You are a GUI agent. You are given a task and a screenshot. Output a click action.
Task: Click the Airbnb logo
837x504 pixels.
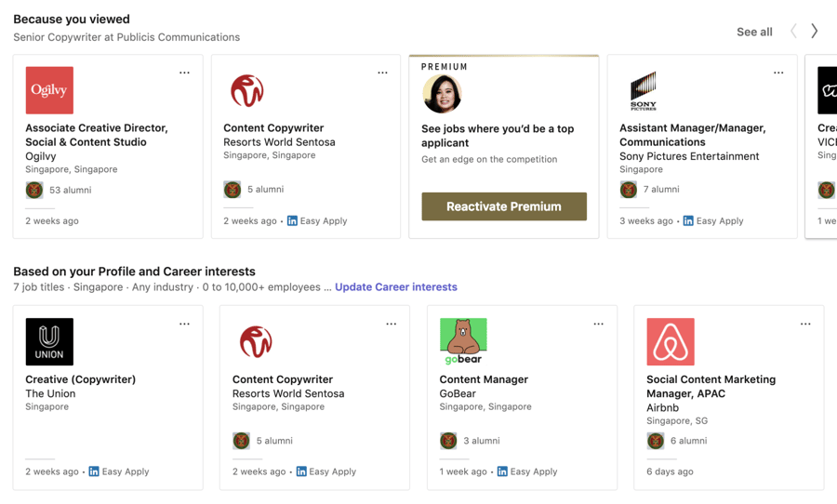(x=671, y=341)
